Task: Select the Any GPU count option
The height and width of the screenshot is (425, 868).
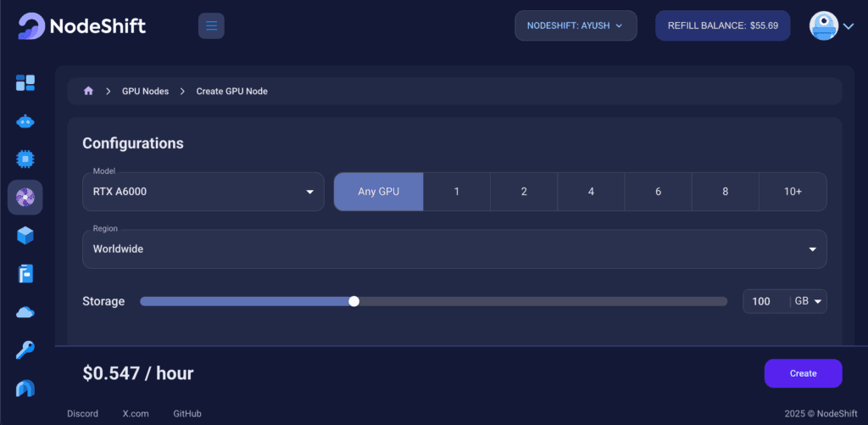Action: pyautogui.click(x=378, y=192)
